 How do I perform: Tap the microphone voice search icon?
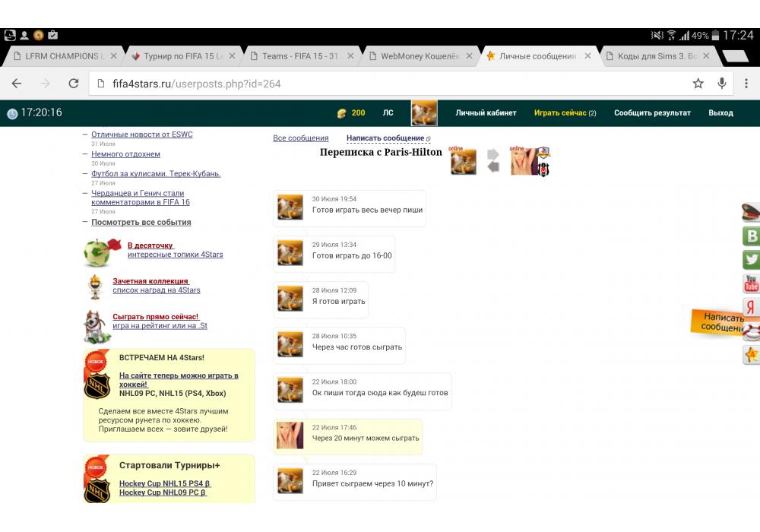click(722, 84)
